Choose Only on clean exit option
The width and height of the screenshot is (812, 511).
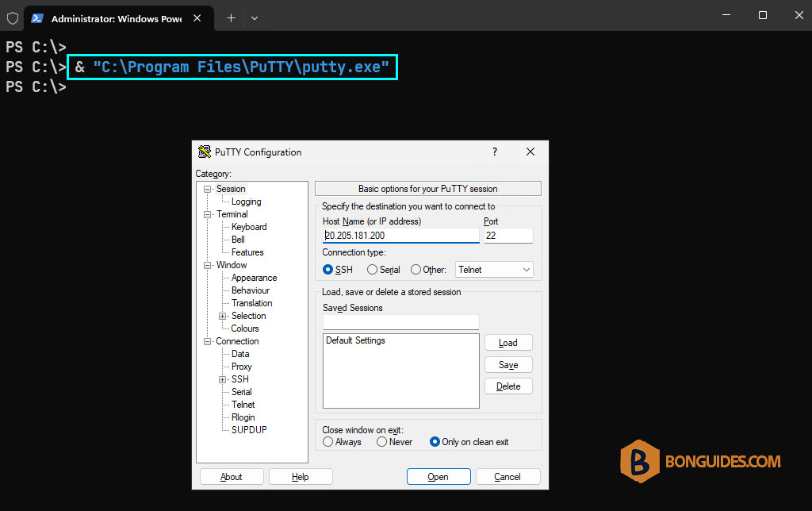click(x=435, y=441)
